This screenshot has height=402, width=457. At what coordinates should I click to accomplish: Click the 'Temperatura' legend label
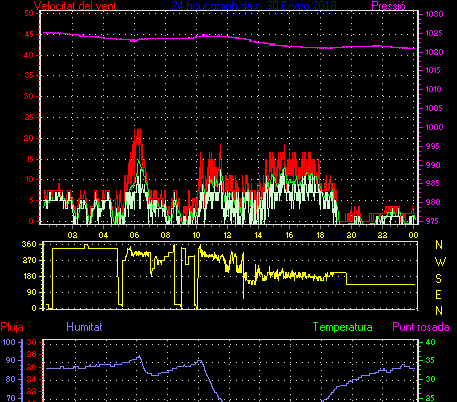point(342,327)
